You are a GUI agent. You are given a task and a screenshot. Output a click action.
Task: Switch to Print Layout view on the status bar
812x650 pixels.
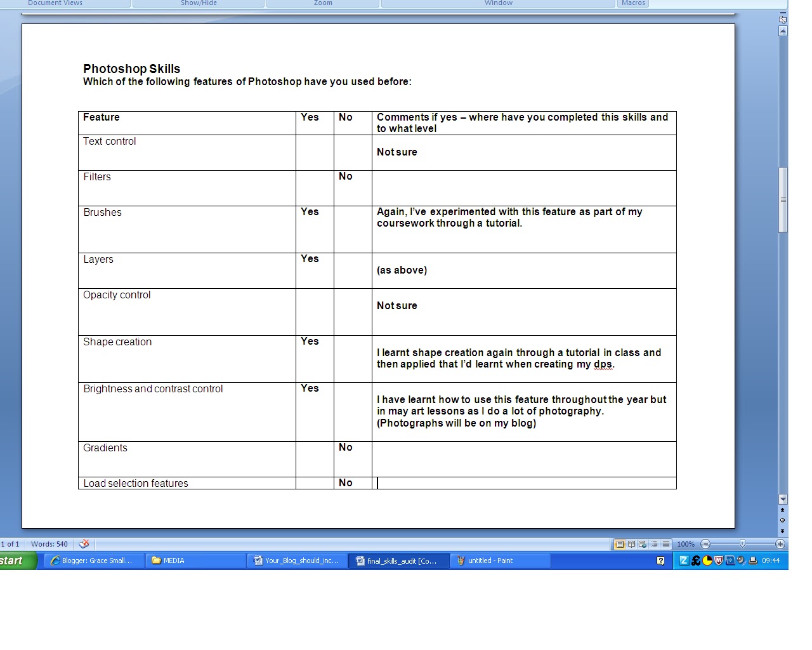pos(620,544)
